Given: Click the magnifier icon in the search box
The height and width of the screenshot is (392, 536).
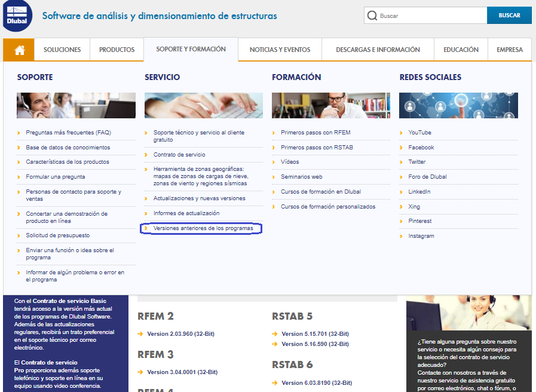Looking at the screenshot, I should (x=372, y=15).
